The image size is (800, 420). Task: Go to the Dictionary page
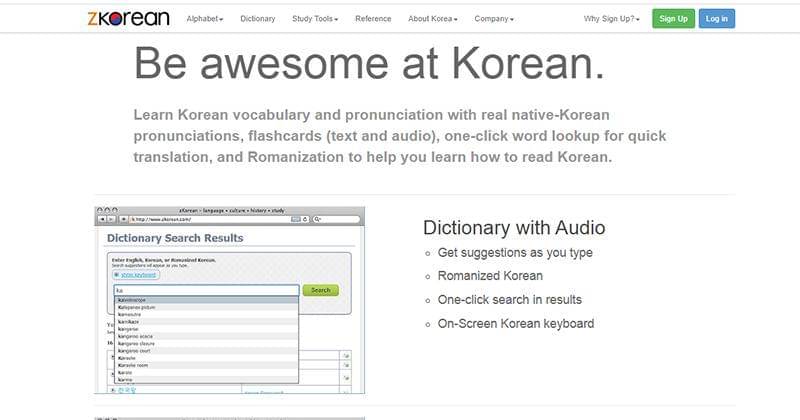pos(258,18)
